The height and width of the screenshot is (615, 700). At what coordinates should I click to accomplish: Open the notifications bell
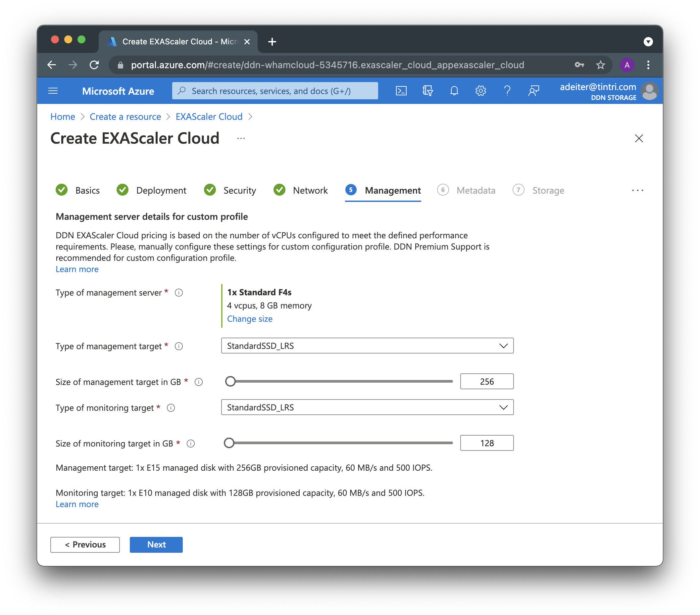click(454, 91)
